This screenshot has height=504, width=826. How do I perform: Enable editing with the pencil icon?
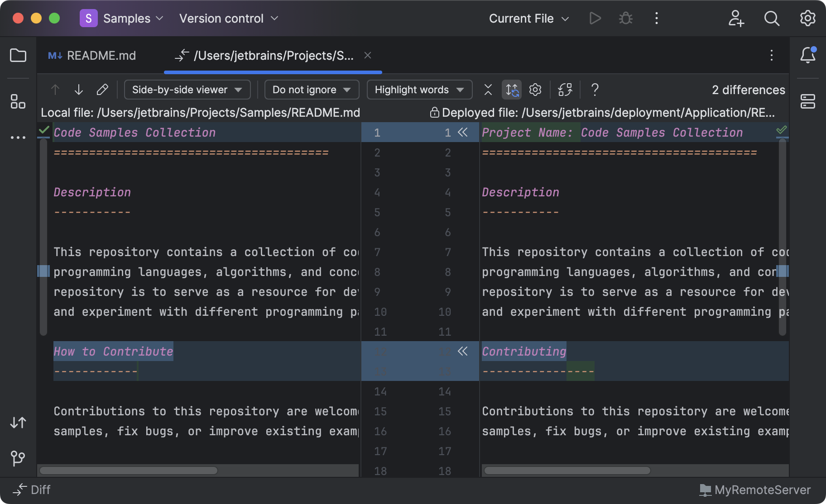(102, 90)
